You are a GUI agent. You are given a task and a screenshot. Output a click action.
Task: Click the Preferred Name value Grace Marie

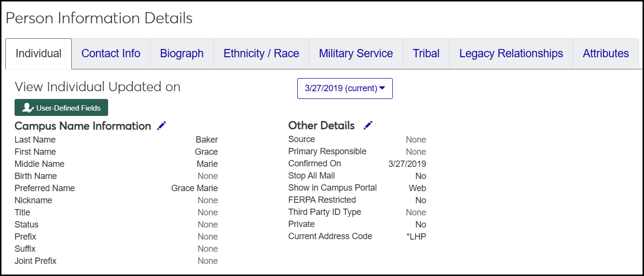(x=194, y=188)
